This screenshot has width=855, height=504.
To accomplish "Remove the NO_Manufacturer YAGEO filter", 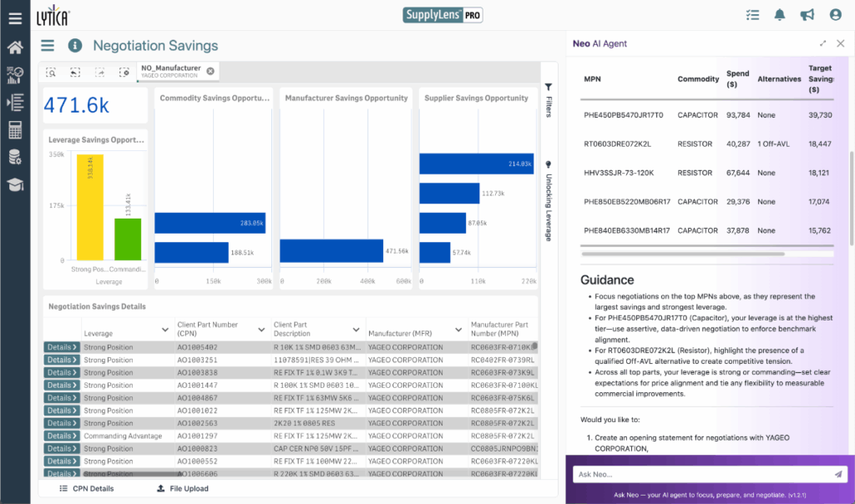I will pyautogui.click(x=211, y=71).
